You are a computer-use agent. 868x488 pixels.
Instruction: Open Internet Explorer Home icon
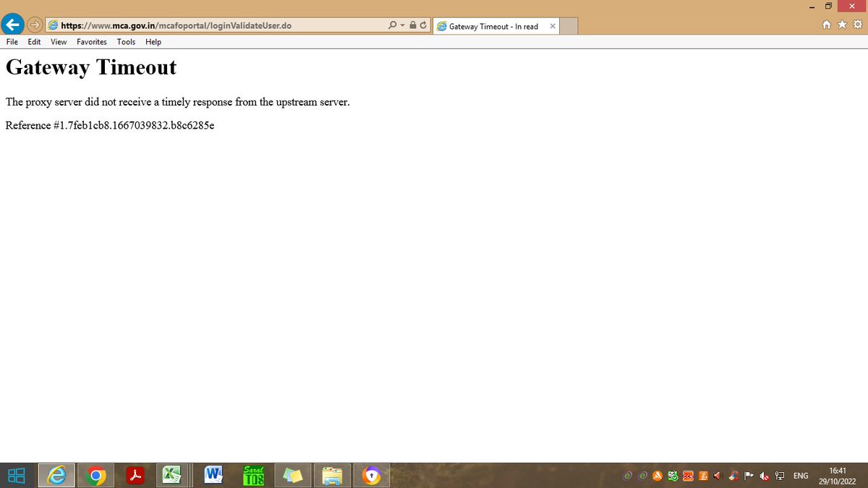point(827,25)
